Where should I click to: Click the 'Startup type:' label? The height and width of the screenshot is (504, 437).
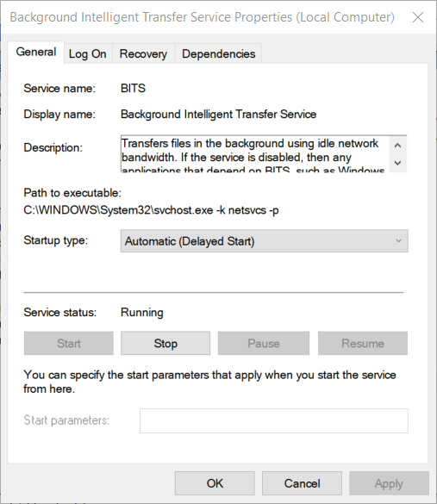point(56,240)
